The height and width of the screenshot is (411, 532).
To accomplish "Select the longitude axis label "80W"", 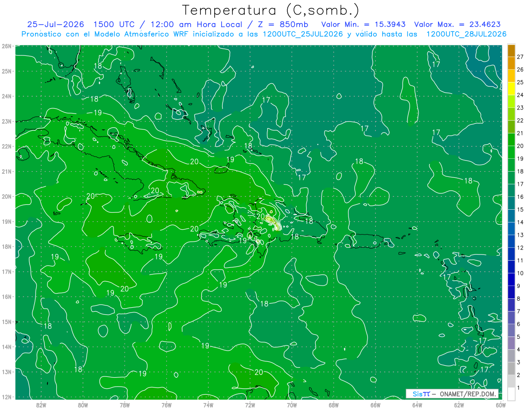I will 83,405.
